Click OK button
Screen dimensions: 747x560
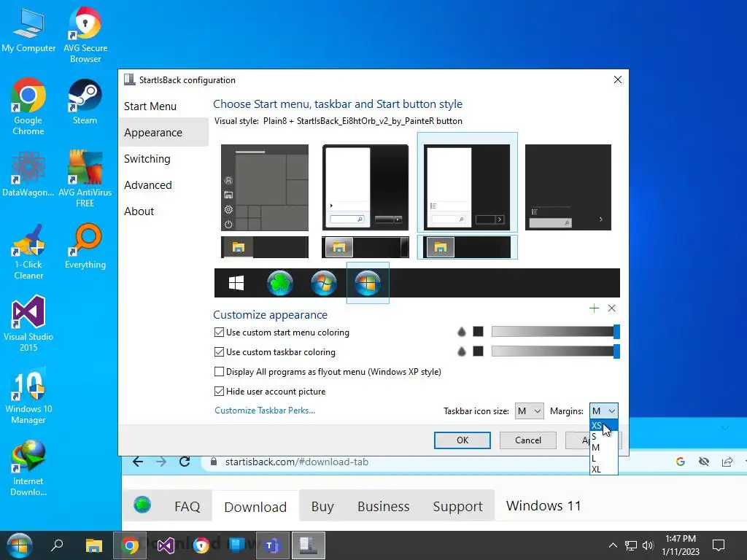pyautogui.click(x=462, y=440)
